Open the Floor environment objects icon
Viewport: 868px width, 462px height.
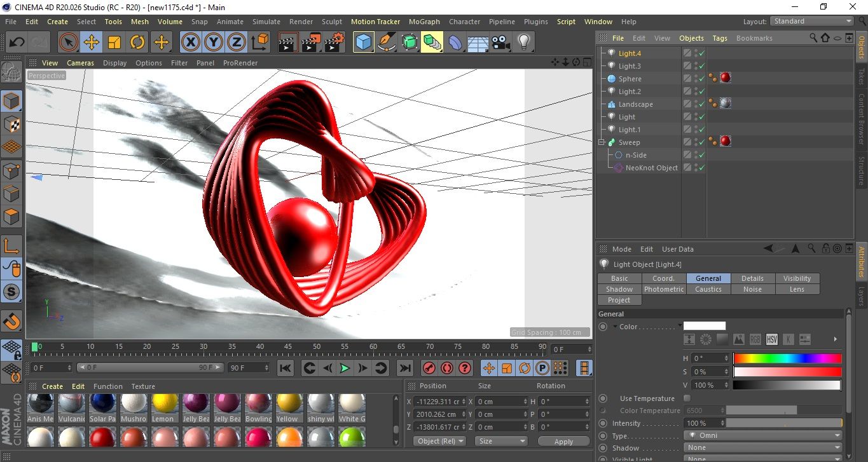tap(478, 43)
